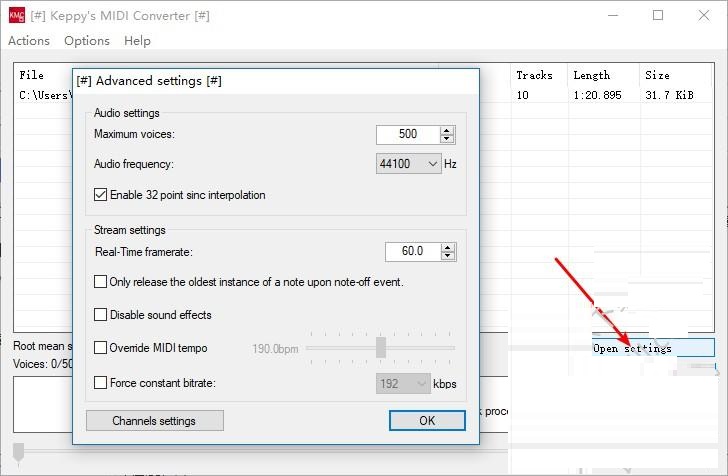Click the MIDI tempo slider handle

(381, 347)
